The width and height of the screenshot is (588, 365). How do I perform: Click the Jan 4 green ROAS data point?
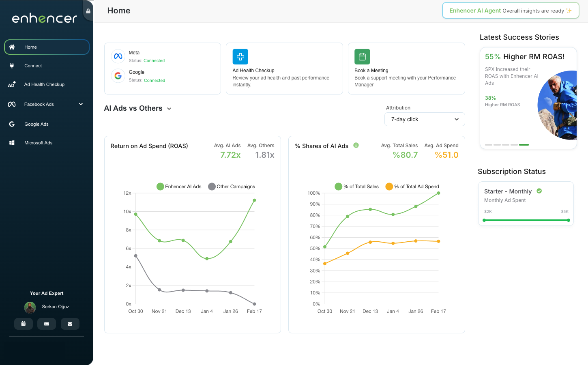pyautogui.click(x=207, y=259)
